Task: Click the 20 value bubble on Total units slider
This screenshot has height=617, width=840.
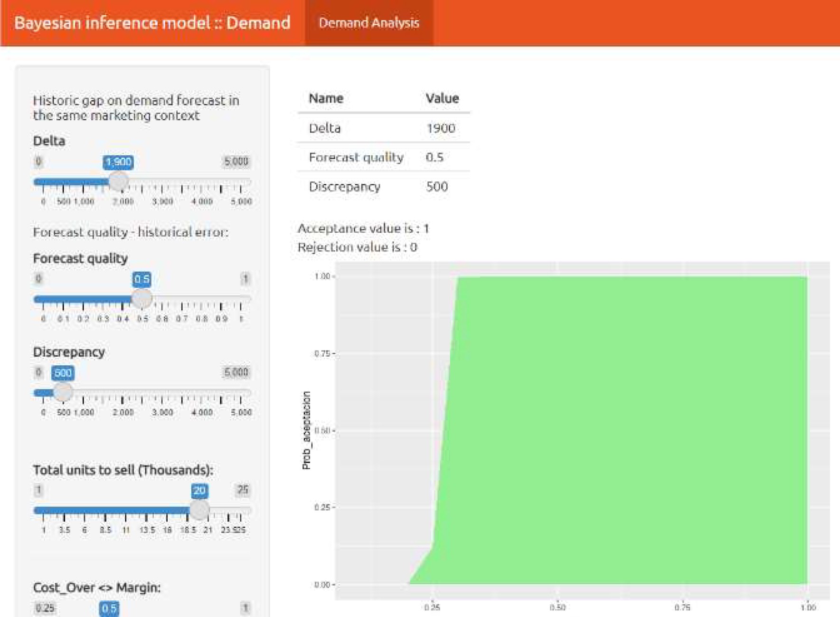Action: (199, 491)
